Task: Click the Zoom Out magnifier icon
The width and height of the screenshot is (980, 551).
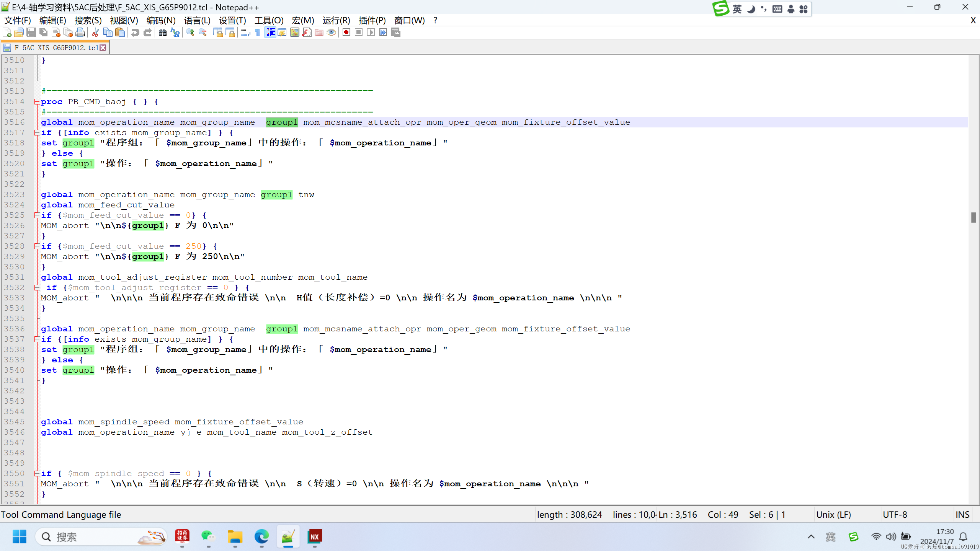Action: coord(203,33)
